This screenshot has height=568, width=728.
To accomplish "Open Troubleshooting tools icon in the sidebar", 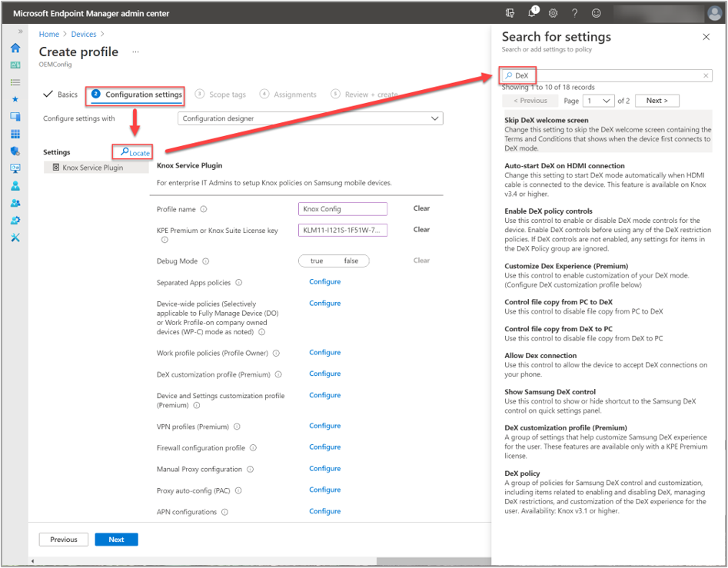I will click(x=15, y=237).
